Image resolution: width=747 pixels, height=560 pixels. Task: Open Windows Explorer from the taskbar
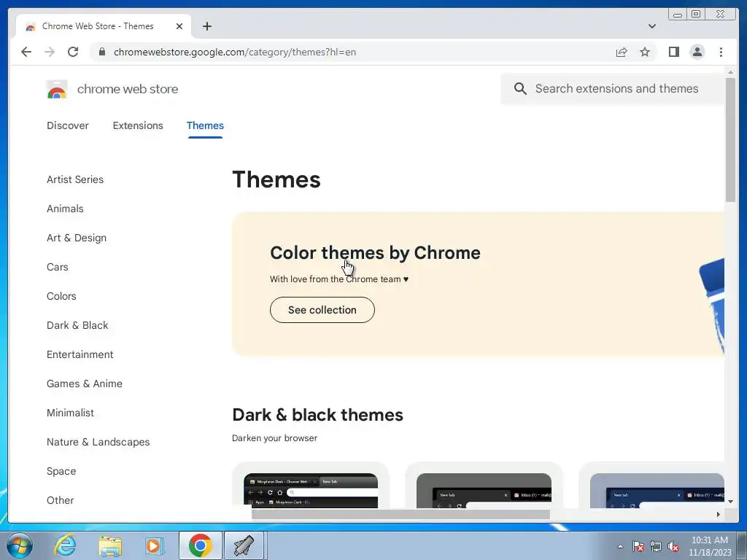pos(110,545)
